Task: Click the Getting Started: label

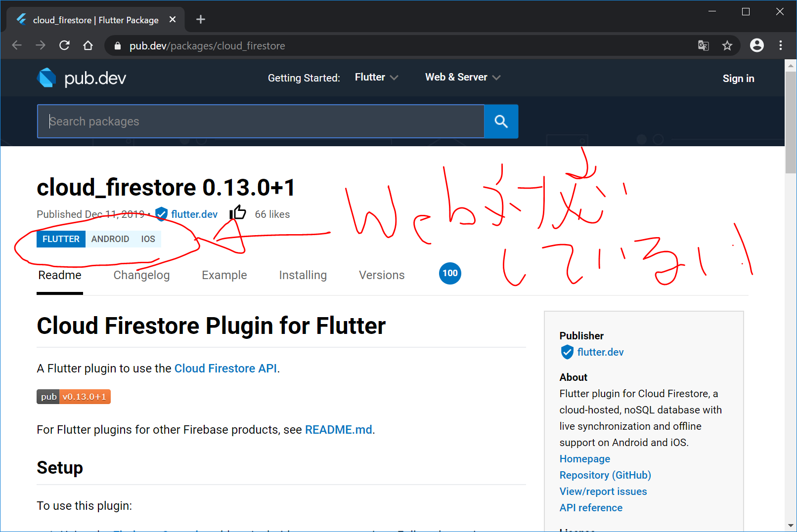Action: (x=304, y=78)
